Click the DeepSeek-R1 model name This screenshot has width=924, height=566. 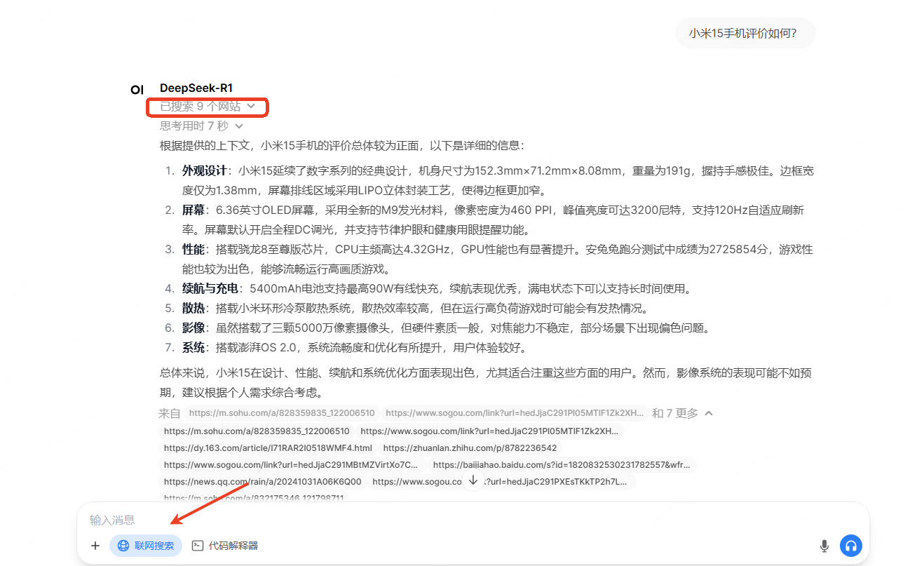[x=196, y=88]
